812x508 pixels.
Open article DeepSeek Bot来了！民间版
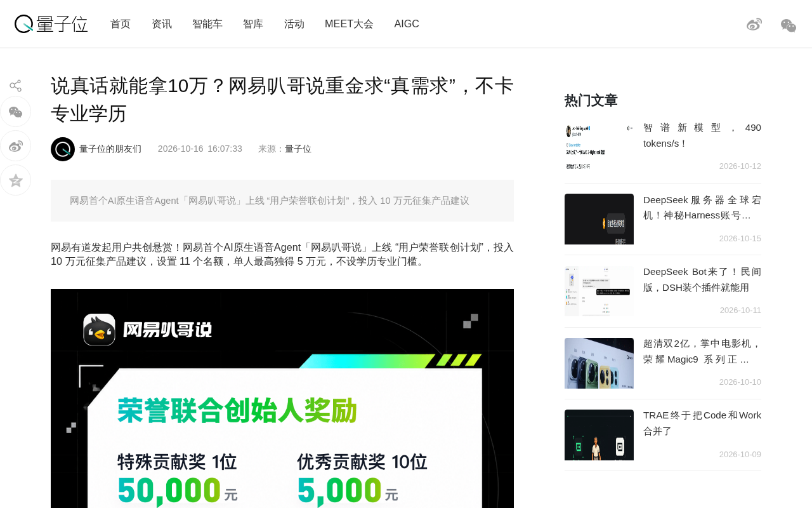tap(702, 279)
